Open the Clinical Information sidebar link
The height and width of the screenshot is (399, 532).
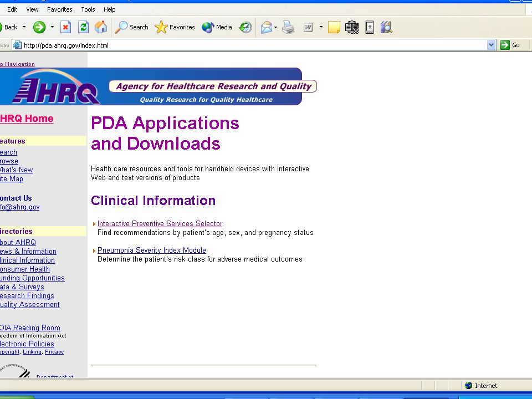tap(27, 260)
